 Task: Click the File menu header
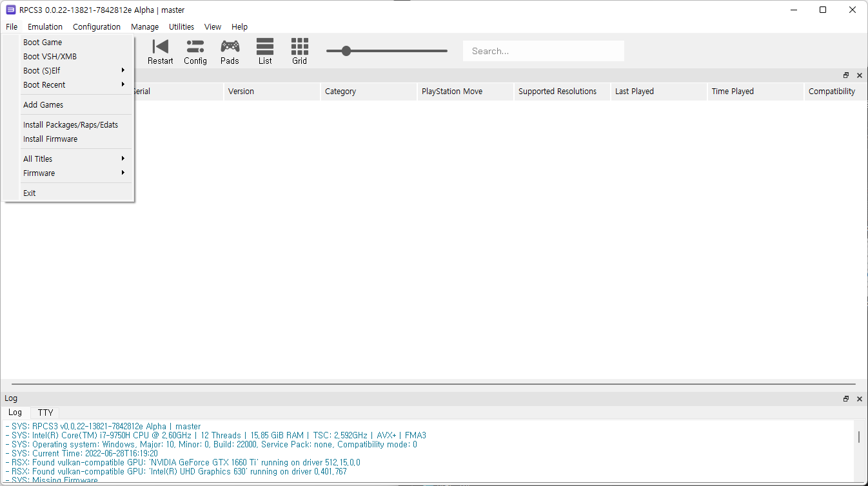coord(12,27)
